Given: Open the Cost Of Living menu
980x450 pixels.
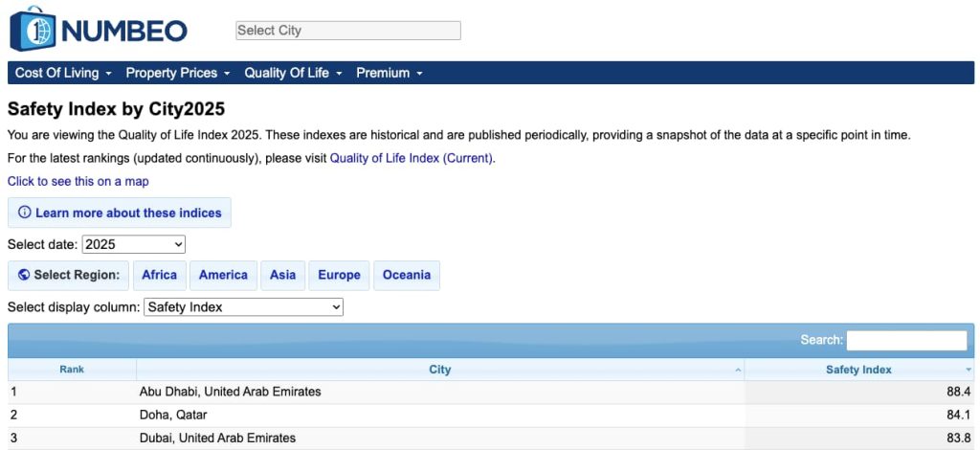Looking at the screenshot, I should click(63, 73).
